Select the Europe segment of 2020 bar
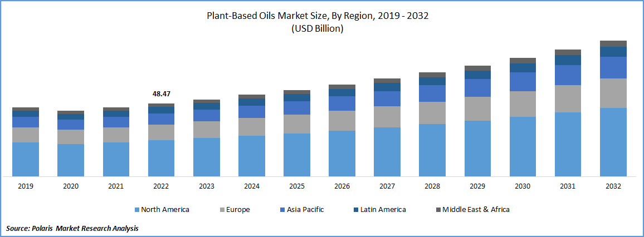The width and height of the screenshot is (644, 237). (x=71, y=137)
